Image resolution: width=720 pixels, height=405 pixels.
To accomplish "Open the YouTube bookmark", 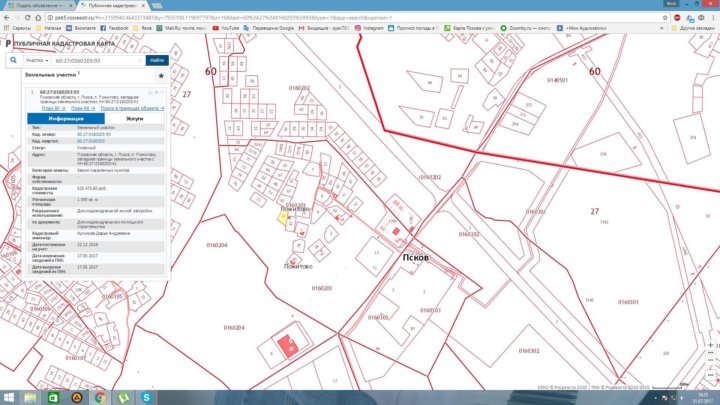I will point(229,30).
